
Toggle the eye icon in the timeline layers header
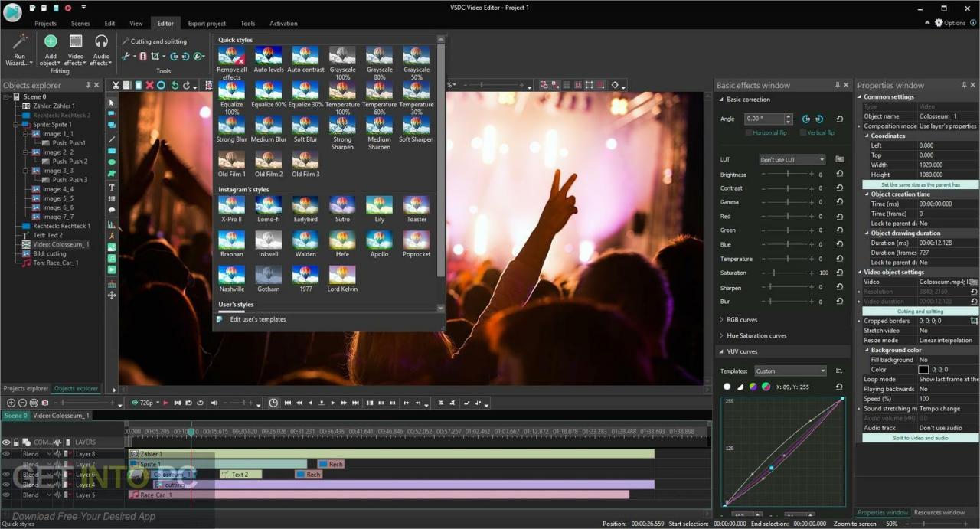pos(6,442)
